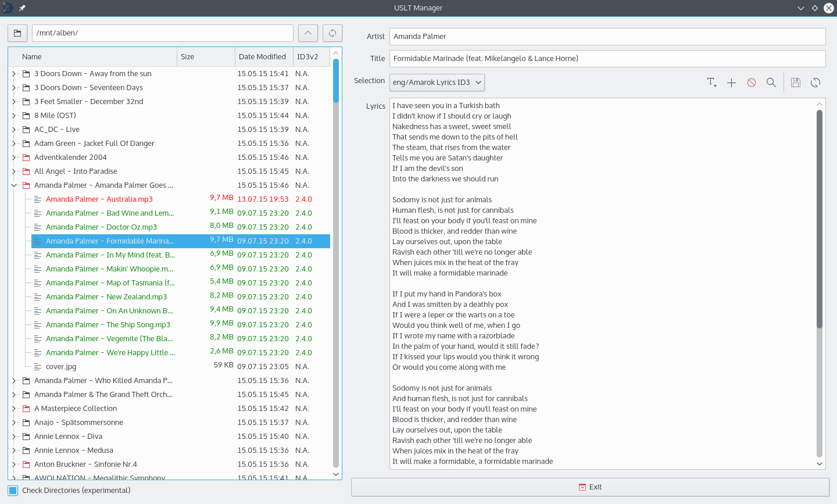Click the magnifier search lyrics icon
Viewport: 837px width, 504px height.
point(771,83)
